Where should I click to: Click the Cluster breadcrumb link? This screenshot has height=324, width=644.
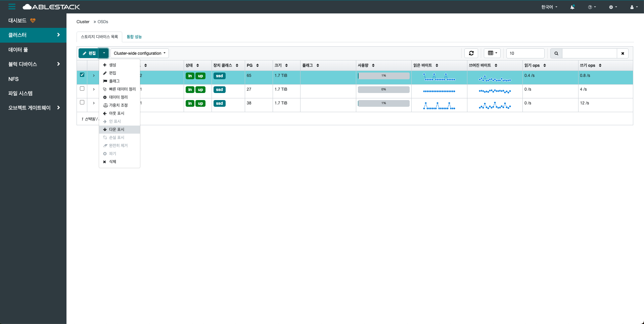click(83, 22)
